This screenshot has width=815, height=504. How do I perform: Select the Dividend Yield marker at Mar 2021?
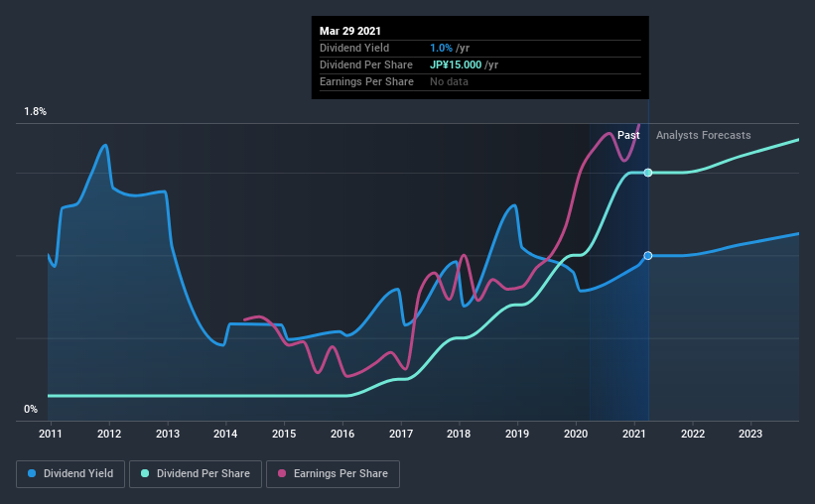[x=648, y=256]
